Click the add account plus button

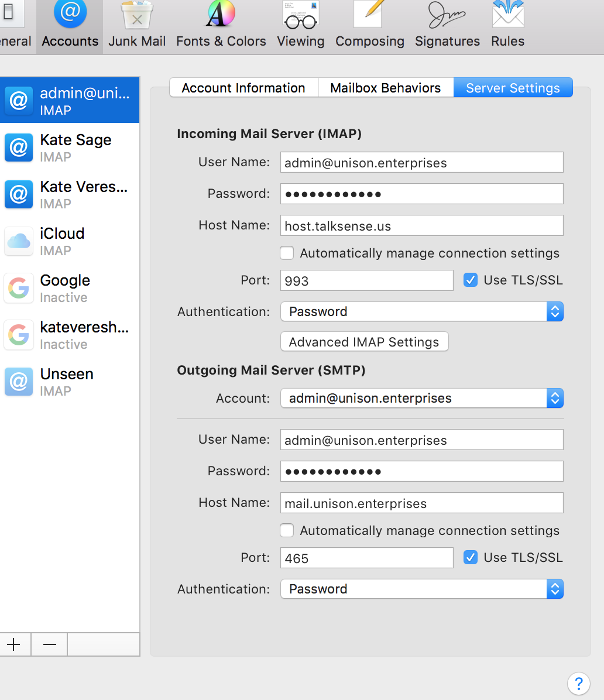pyautogui.click(x=14, y=644)
